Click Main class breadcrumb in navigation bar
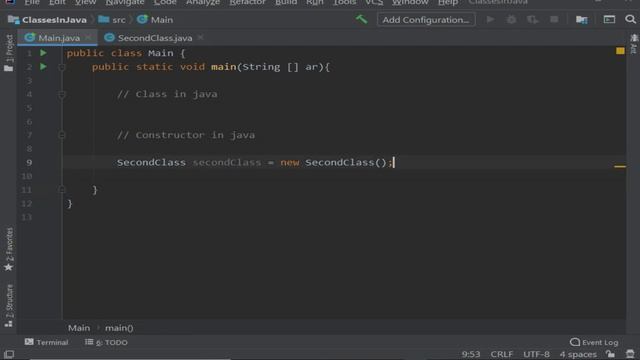The width and height of the screenshot is (640, 360). tap(156, 20)
